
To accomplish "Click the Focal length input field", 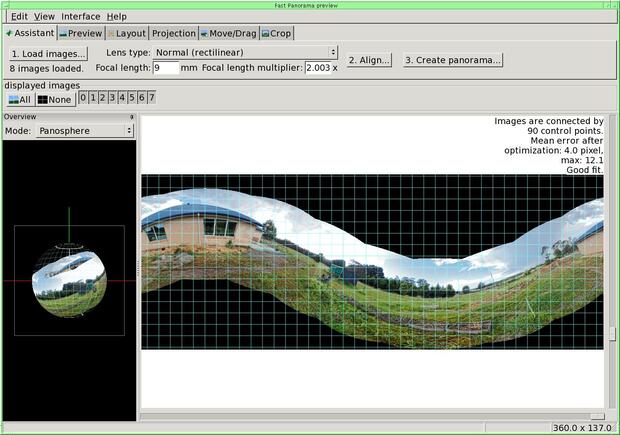I will pyautogui.click(x=166, y=68).
